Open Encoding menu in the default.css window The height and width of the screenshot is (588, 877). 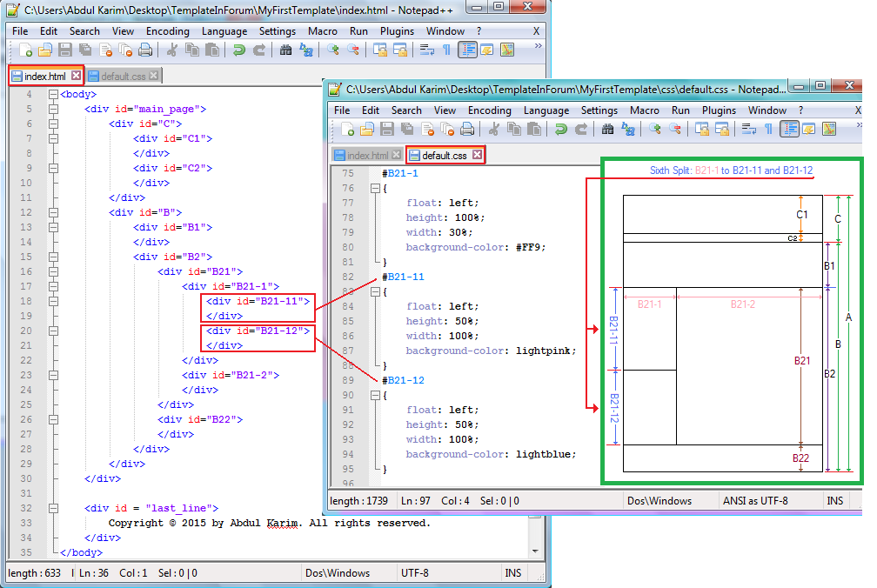tap(489, 110)
